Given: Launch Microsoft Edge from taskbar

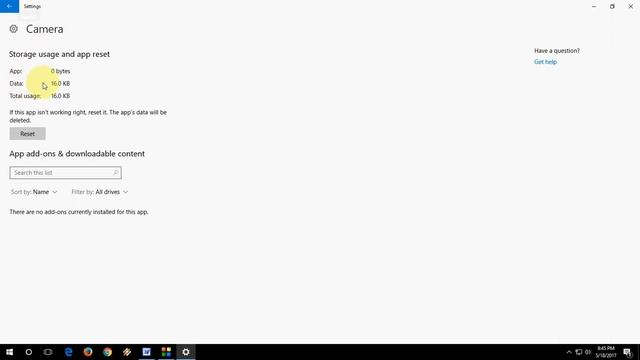Looking at the screenshot, I should point(68,352).
